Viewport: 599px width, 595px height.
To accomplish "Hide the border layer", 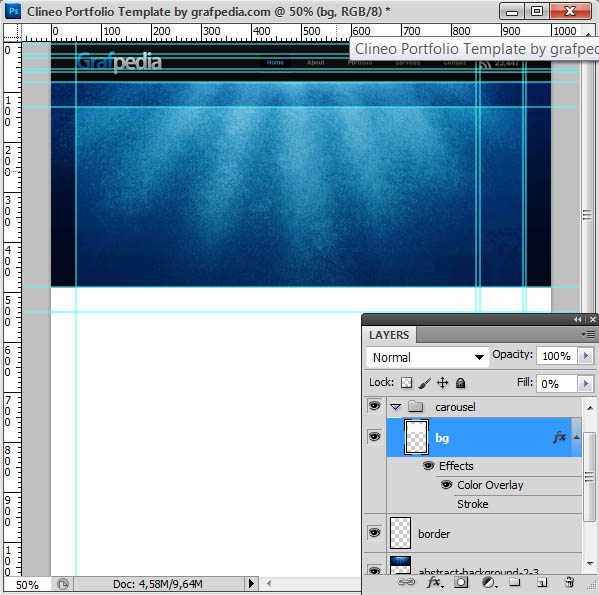I will [x=374, y=532].
